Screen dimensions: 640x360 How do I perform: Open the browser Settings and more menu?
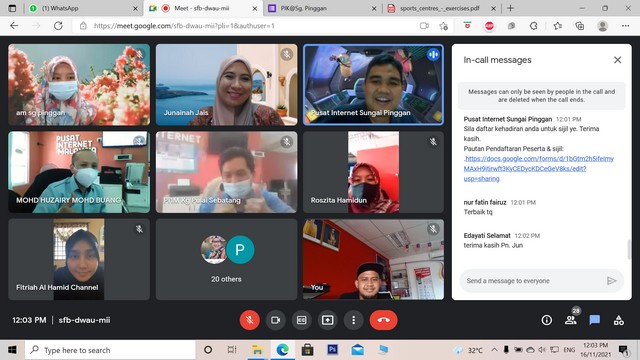[x=625, y=26]
